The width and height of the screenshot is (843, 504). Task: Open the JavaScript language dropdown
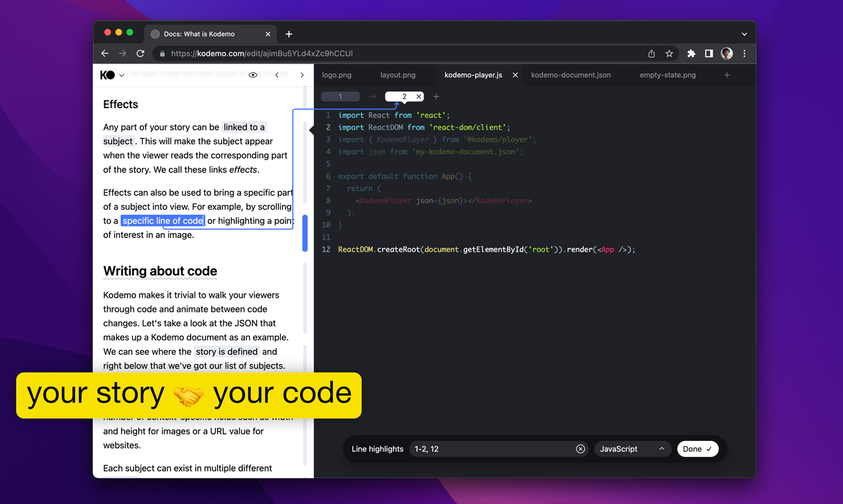[631, 449]
